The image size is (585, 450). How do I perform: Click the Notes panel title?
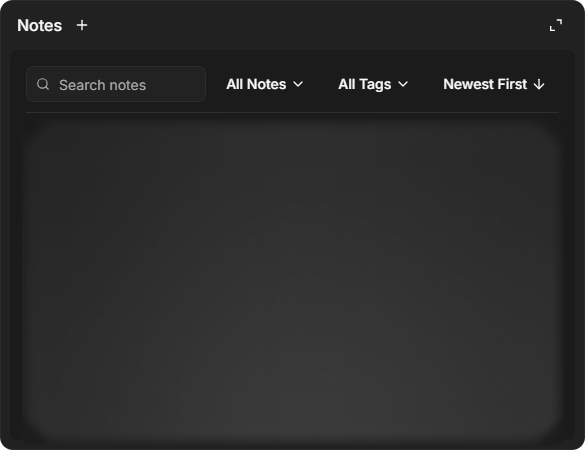point(40,25)
